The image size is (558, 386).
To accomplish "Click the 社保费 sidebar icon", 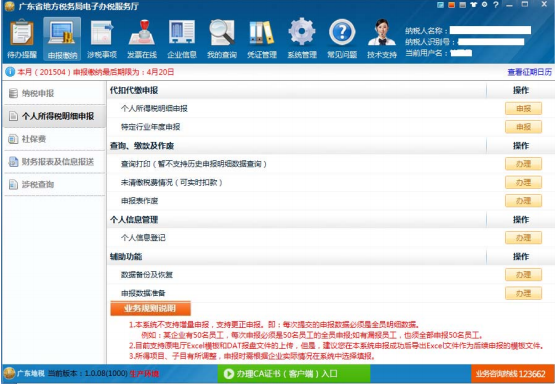I will [x=13, y=139].
